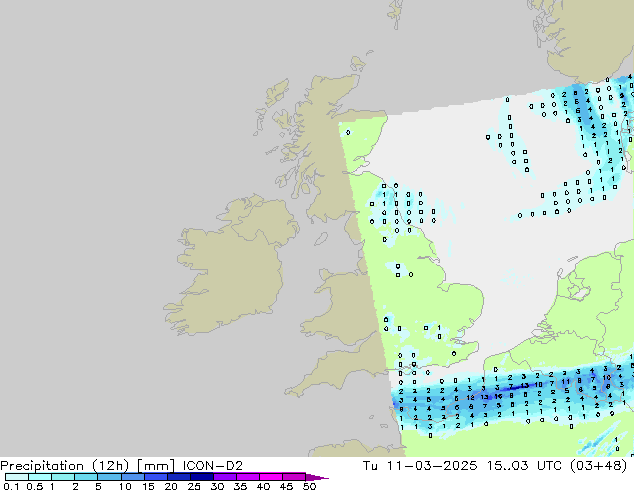Click the purple arrow above-50 legend tip
Viewport: 634px width, 490px height.
click(317, 477)
